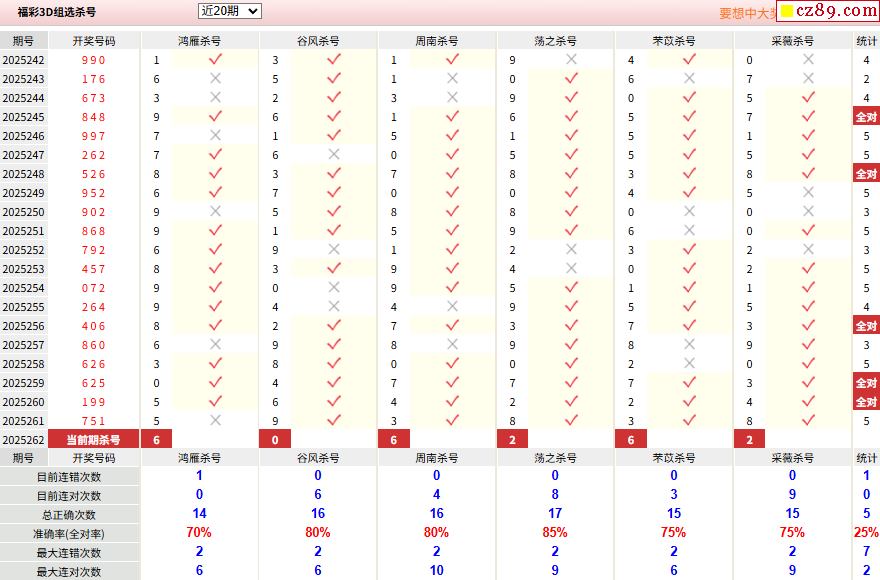
Task: Click the 开奖号码 top column header
Action: pyautogui.click(x=94, y=41)
